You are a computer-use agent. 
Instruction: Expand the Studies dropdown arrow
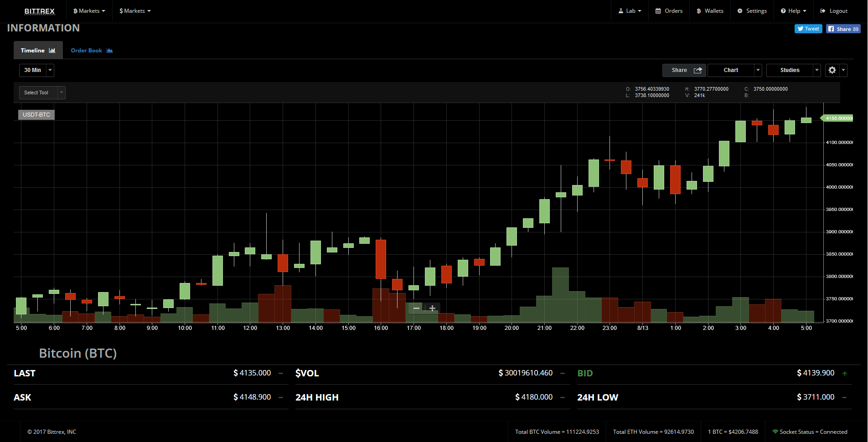(816, 70)
